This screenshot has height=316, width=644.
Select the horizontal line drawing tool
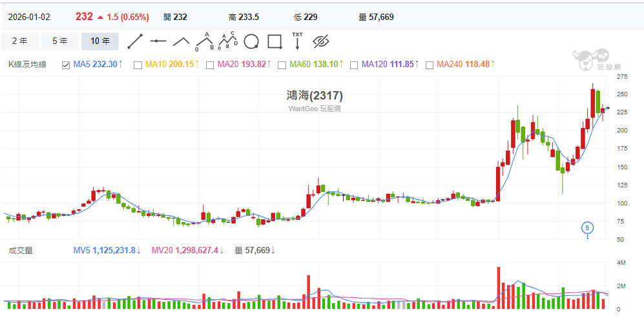pos(158,41)
